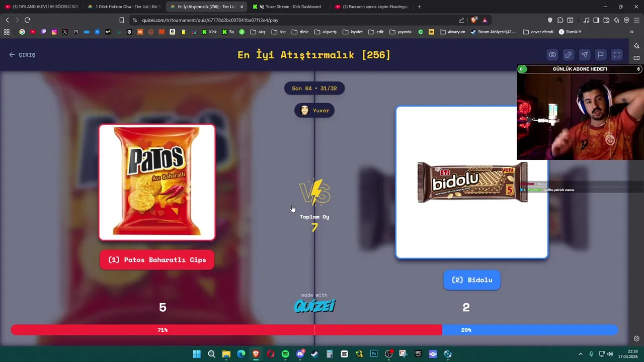644x362 pixels.
Task: Report quiz using the flag icon
Action: (x=601, y=55)
